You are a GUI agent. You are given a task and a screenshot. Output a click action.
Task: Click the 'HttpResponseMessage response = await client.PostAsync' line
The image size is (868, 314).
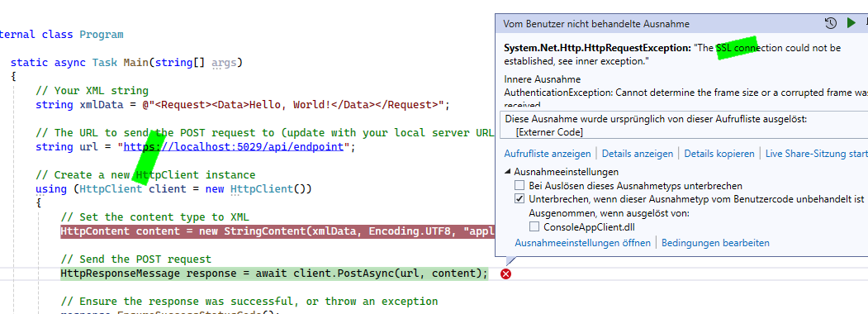[x=274, y=274]
